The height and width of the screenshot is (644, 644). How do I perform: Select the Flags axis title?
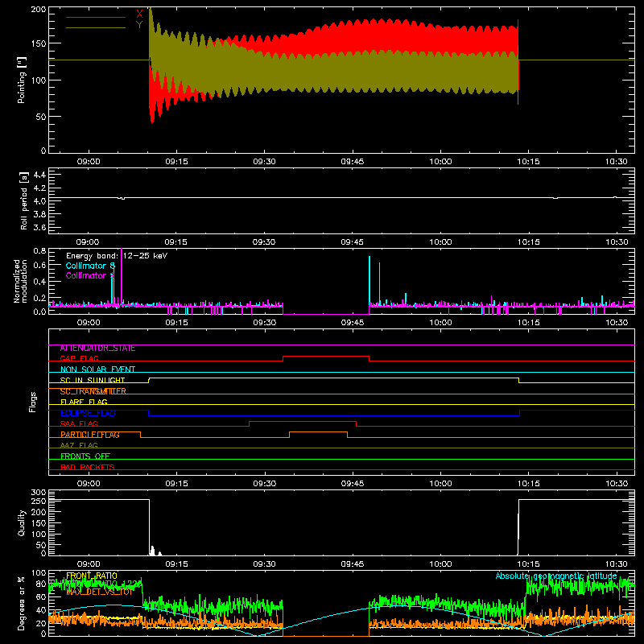click(33, 402)
